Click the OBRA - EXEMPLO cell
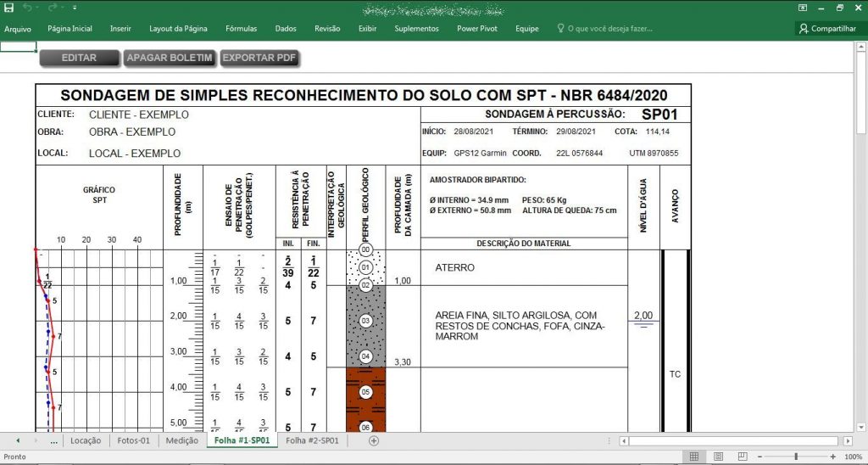 point(131,132)
